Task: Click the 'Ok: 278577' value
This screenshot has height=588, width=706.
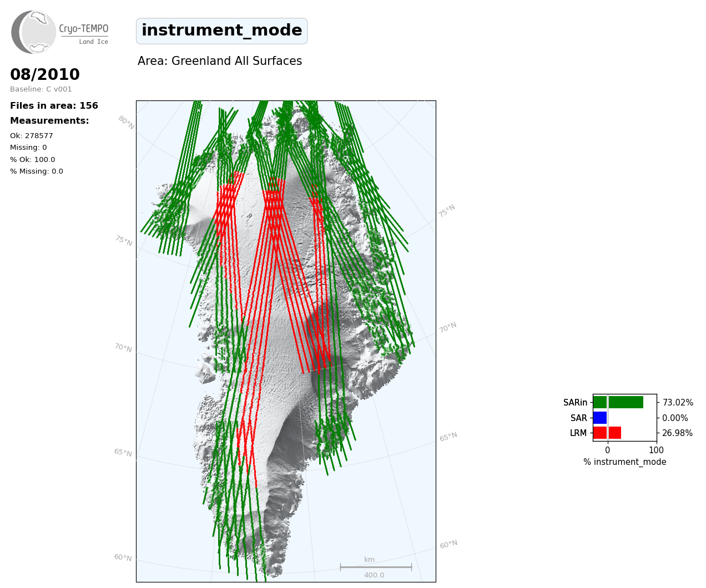Action: (x=32, y=136)
